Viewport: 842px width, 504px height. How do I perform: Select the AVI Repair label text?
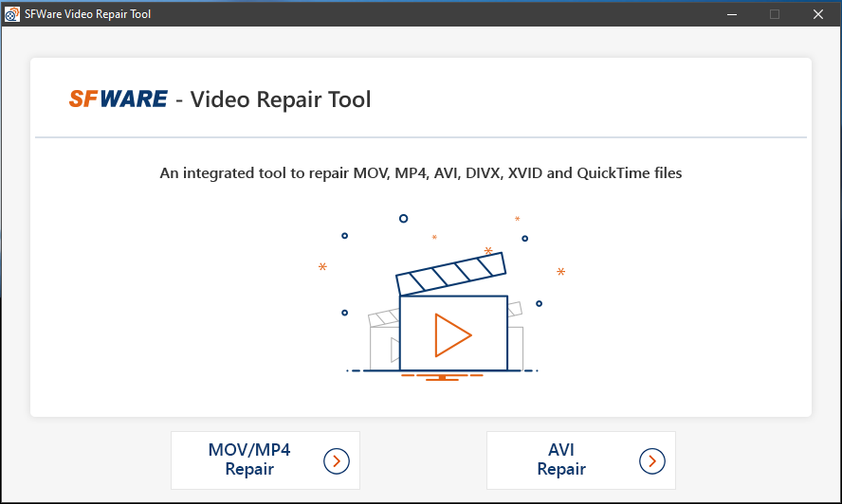pyautogui.click(x=561, y=459)
